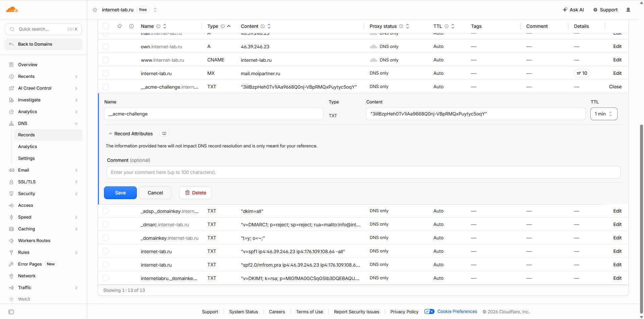This screenshot has height=319, width=644.
Task: Toggle the select-all records checkbox
Action: (105, 26)
